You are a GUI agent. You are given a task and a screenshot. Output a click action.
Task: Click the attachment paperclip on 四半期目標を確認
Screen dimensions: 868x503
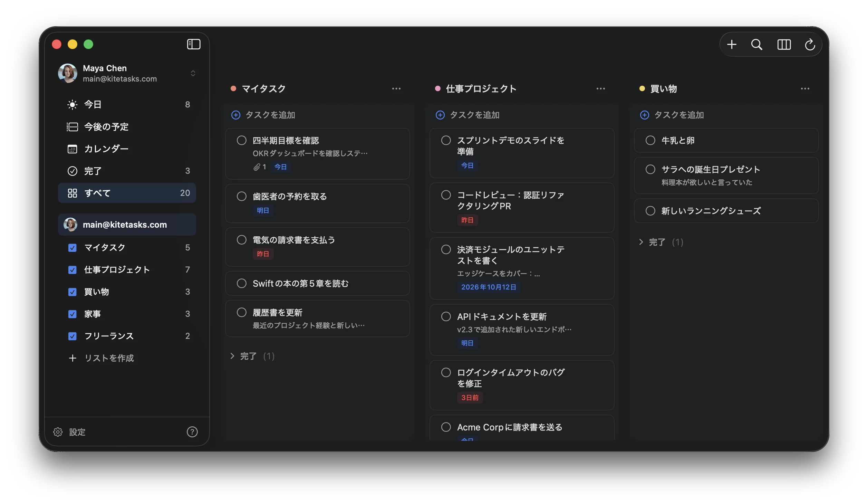pos(257,167)
